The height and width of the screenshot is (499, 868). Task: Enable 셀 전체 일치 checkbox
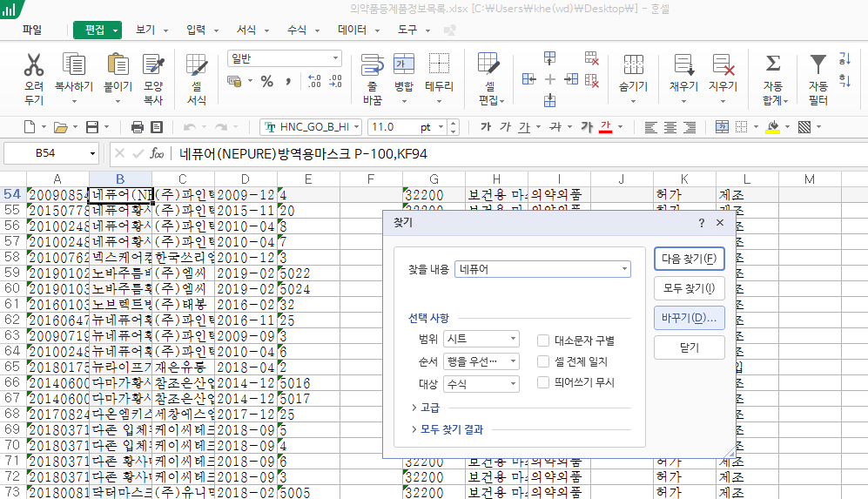point(543,361)
